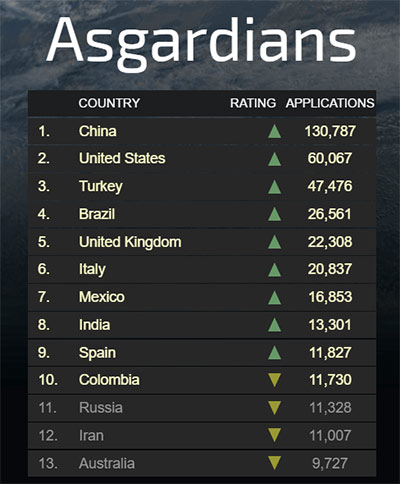Click the APPLICATIONS column header
The width and height of the screenshot is (400, 484).
[330, 103]
